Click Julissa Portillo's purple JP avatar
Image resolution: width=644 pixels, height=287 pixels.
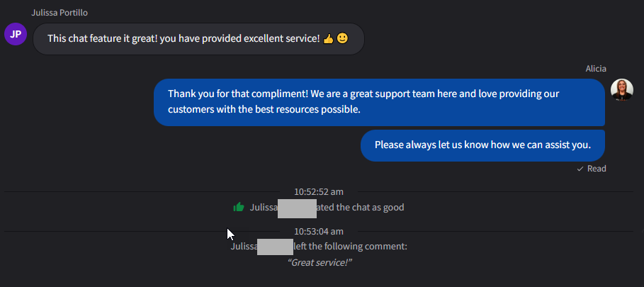[16, 33]
